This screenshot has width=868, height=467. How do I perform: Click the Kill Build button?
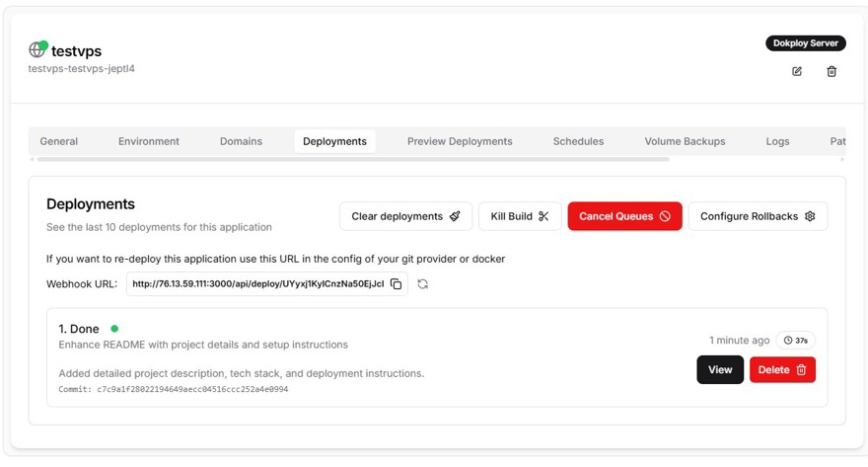point(520,216)
